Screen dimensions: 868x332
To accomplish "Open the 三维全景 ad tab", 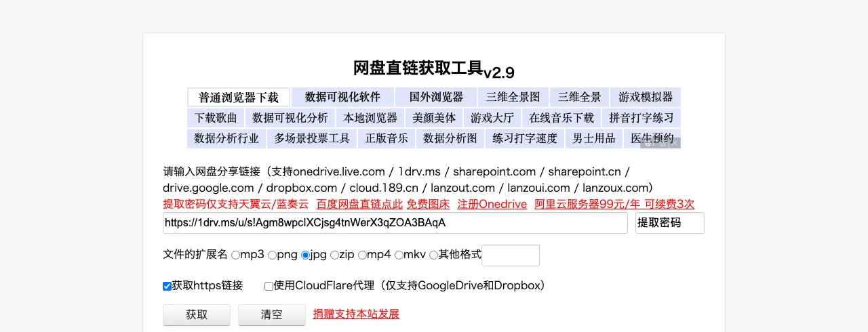I will coord(579,97).
